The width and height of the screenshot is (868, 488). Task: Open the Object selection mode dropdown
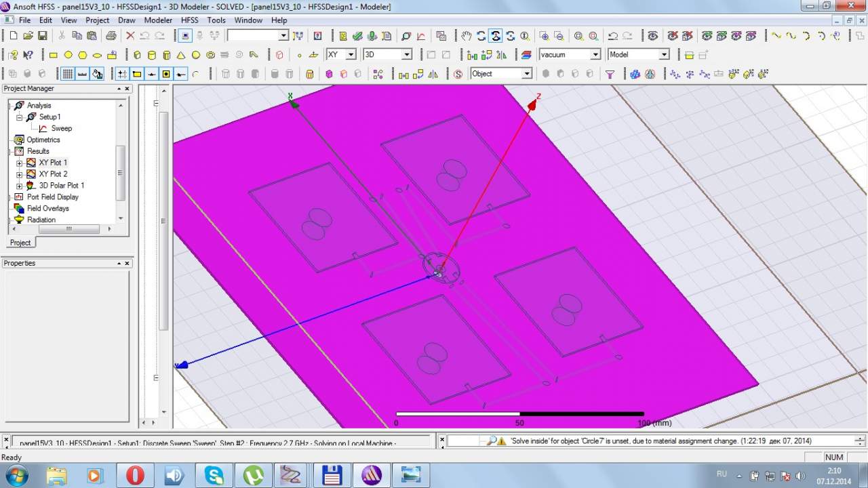pyautogui.click(x=526, y=74)
